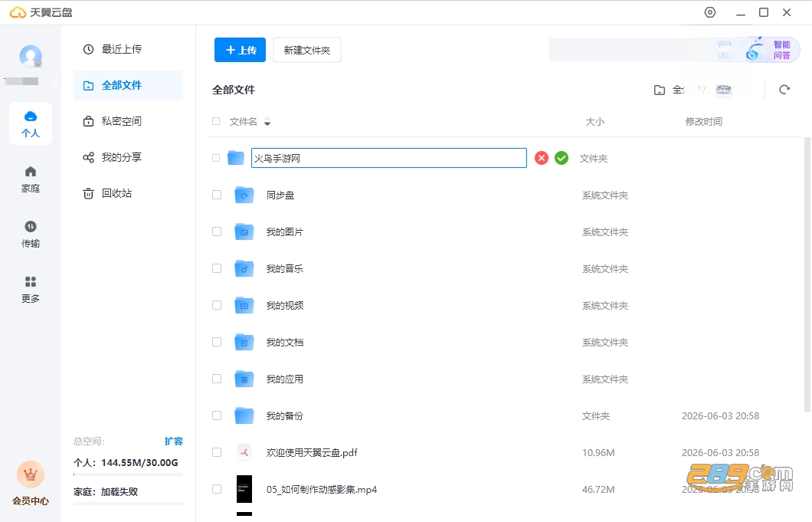The image size is (812, 522).
Task: Tick checkbox for 我的备份
Action: coord(217,415)
